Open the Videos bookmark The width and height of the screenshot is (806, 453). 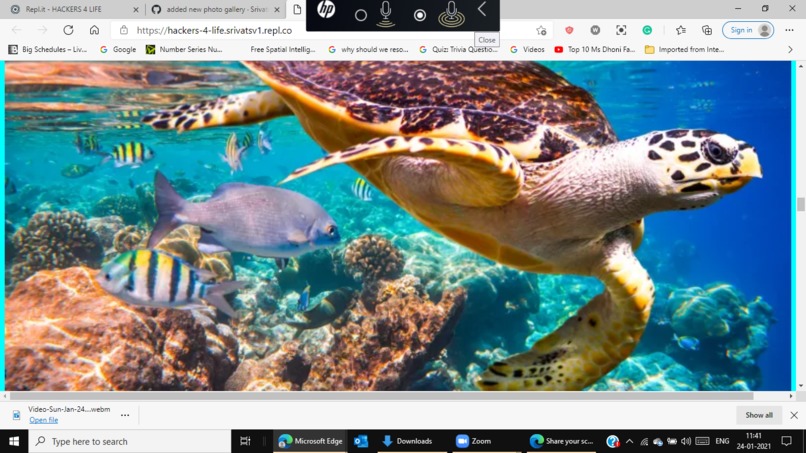point(527,49)
